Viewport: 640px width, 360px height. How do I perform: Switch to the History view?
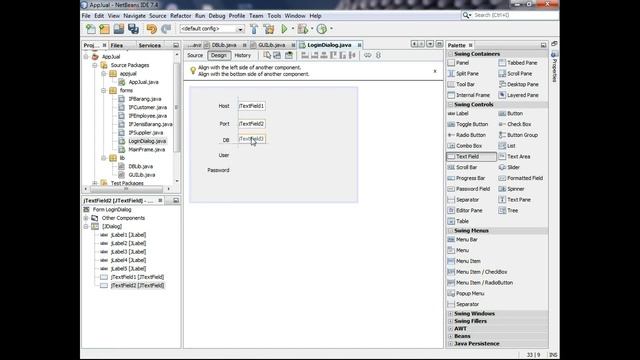pyautogui.click(x=242, y=55)
